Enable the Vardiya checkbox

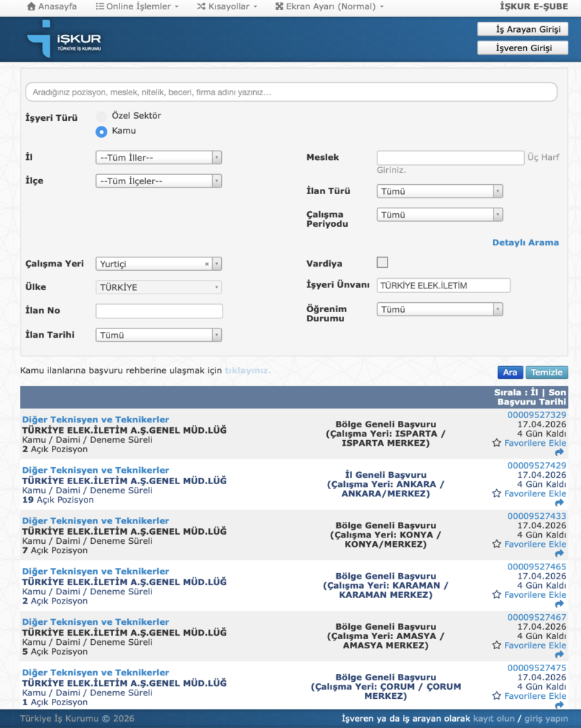383,262
